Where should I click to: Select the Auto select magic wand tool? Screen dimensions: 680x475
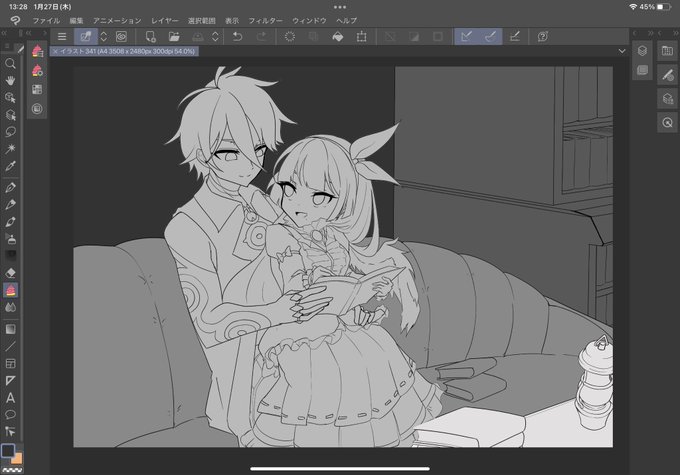(10, 148)
